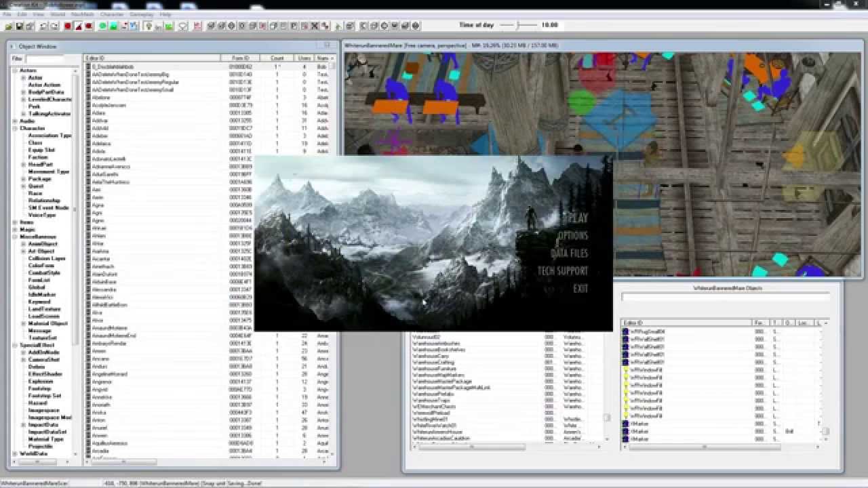Open the Character menu
868x488 pixels.
(x=112, y=14)
